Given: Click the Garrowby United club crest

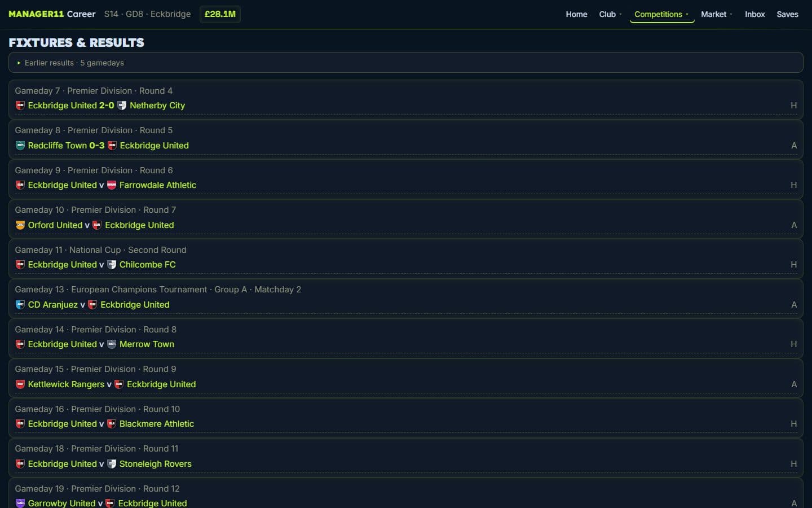Looking at the screenshot, I should (x=20, y=503).
